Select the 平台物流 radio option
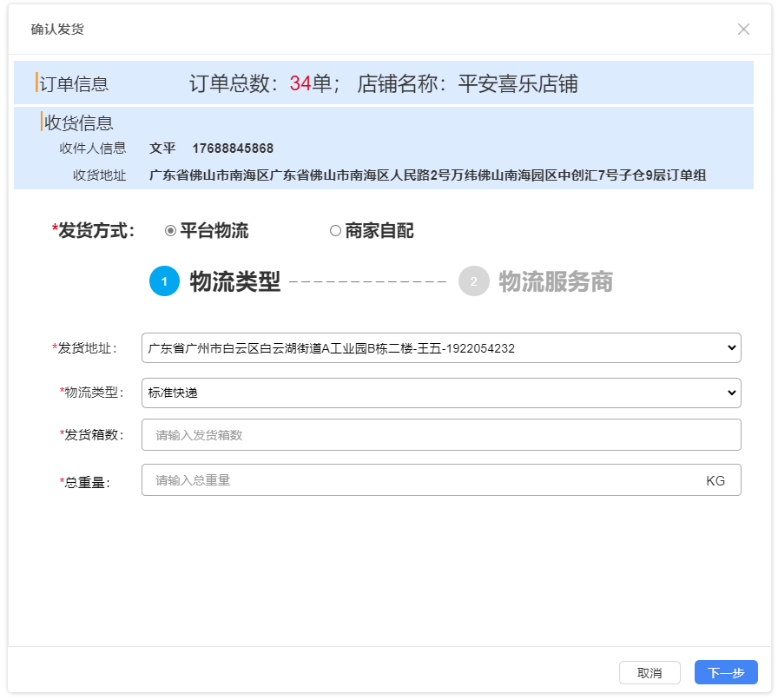Viewport: 778px width, 700px height. [171, 231]
